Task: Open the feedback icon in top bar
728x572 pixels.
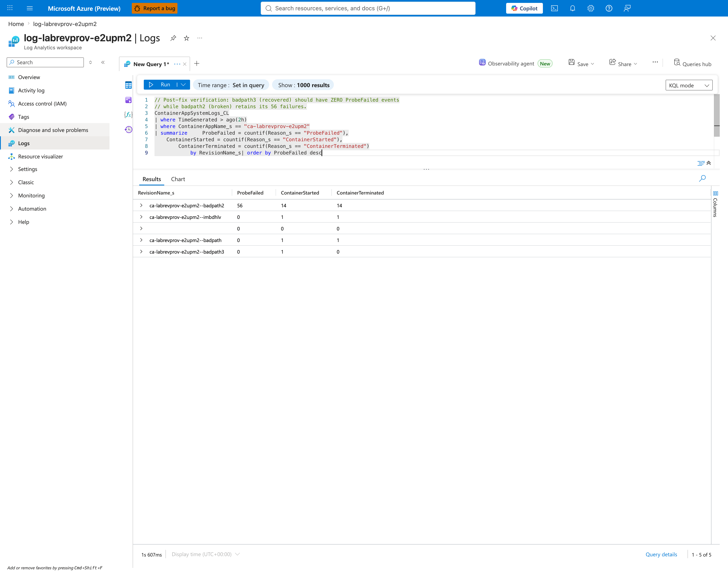Action: tap(627, 8)
